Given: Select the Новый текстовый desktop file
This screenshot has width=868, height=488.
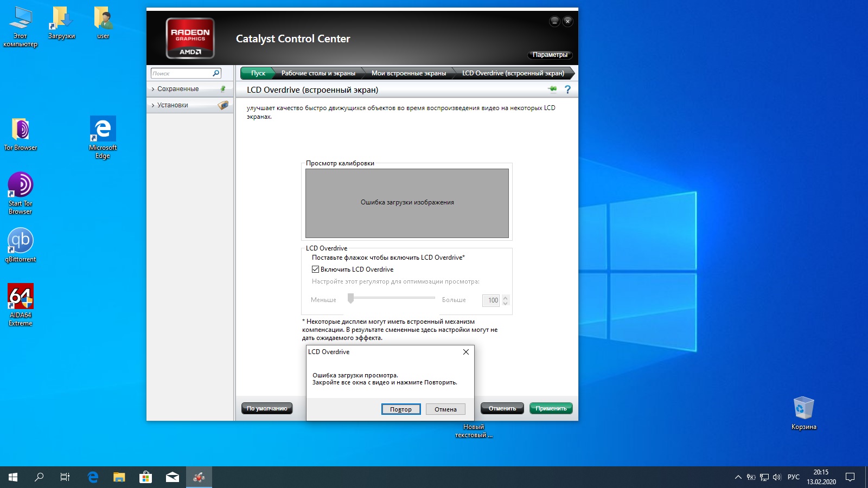Looking at the screenshot, I should click(474, 431).
